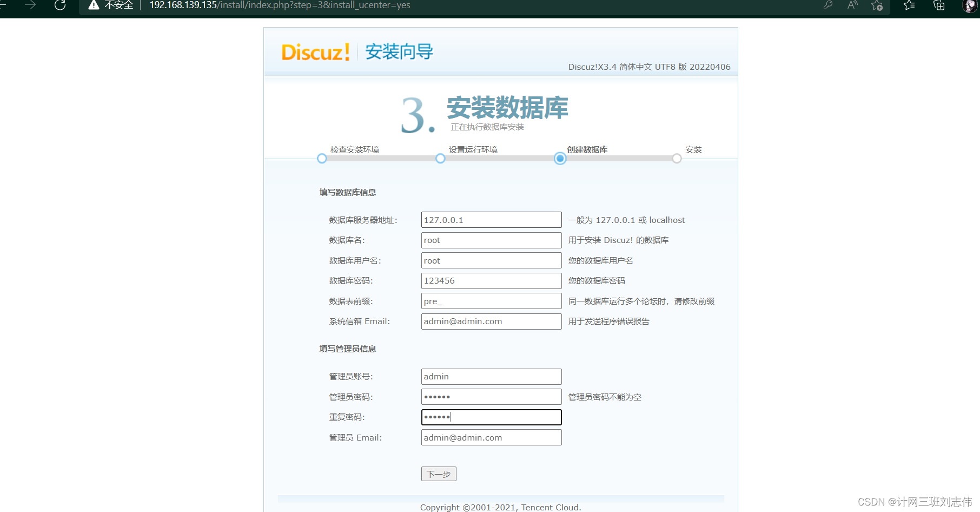This screenshot has height=512, width=980.
Task: Add this page to favorites
Action: click(877, 5)
